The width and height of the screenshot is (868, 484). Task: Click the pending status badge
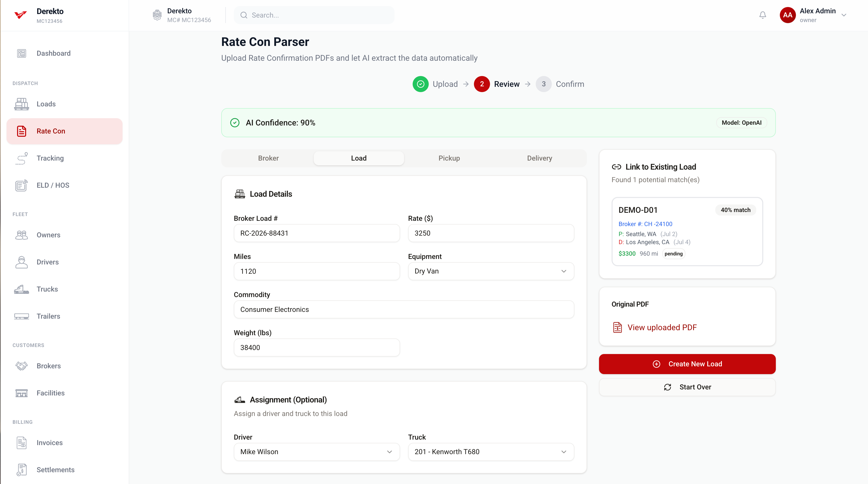(x=673, y=254)
